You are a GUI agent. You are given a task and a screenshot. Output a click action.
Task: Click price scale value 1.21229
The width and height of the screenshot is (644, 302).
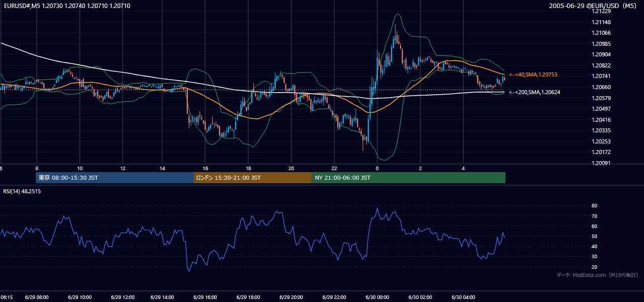pyautogui.click(x=601, y=12)
